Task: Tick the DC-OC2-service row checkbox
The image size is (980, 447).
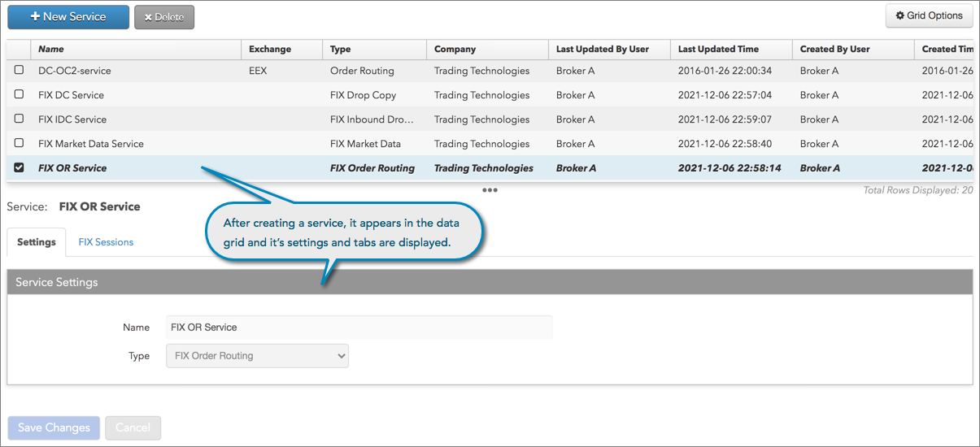Action: point(20,71)
